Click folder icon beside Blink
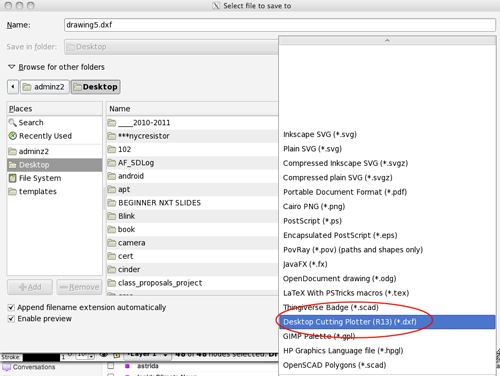The image size is (500, 376). tap(112, 216)
